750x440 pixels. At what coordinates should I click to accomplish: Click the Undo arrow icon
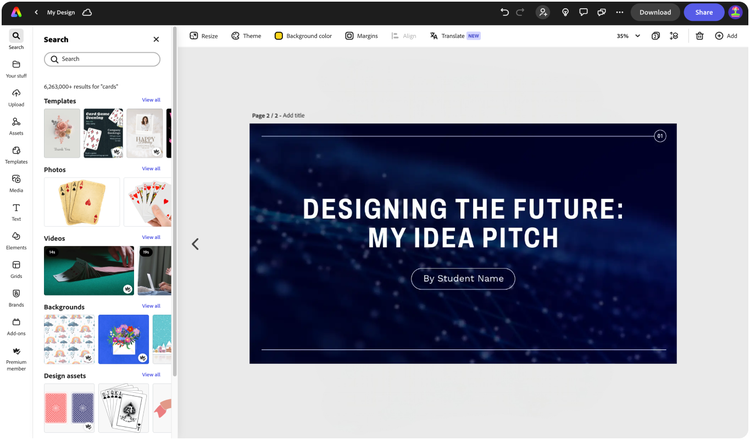[x=504, y=12]
